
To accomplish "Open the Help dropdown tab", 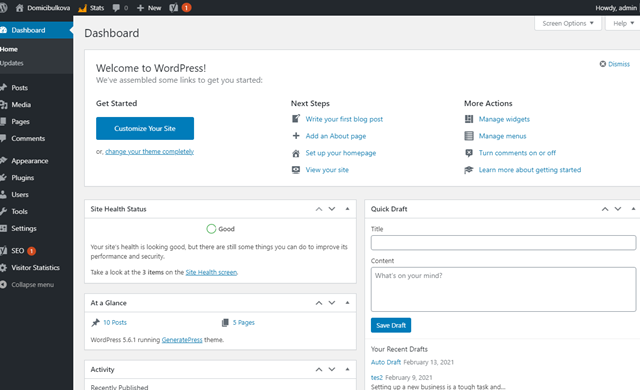I will [x=623, y=23].
